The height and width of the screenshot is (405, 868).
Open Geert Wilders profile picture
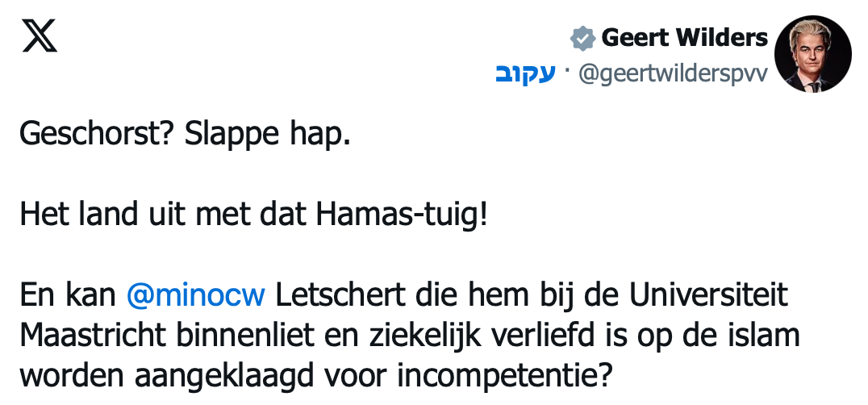point(812,54)
